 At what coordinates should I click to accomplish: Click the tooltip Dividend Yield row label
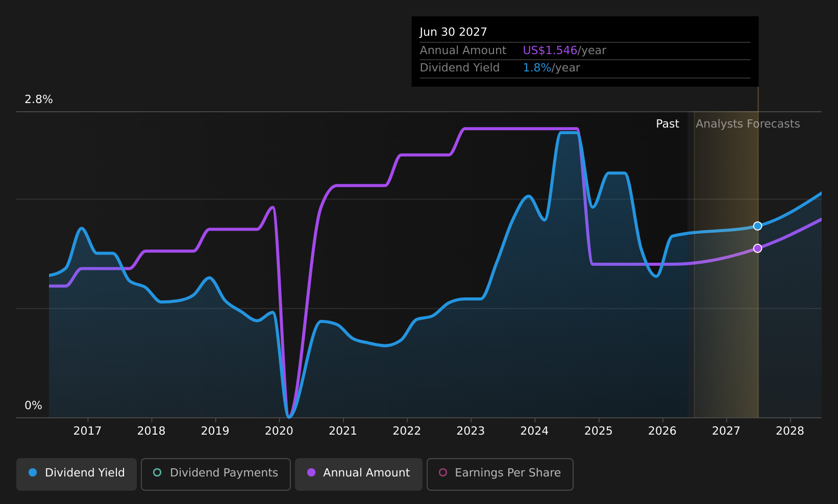click(x=459, y=68)
